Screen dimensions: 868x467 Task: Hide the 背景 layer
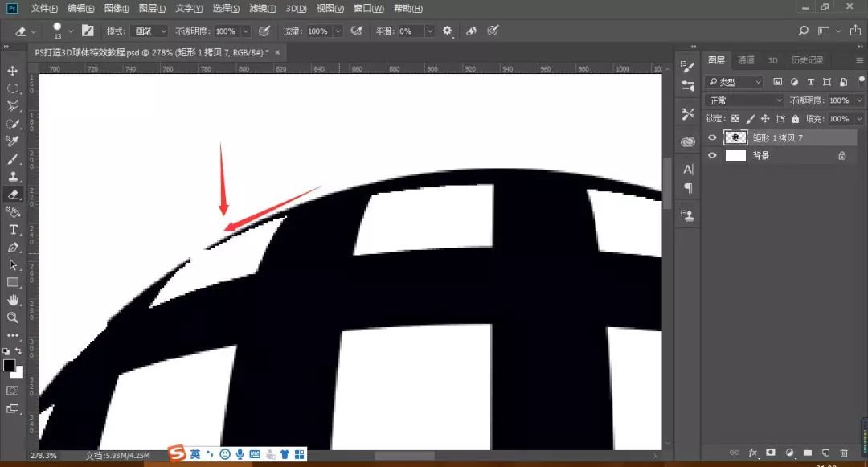click(712, 155)
